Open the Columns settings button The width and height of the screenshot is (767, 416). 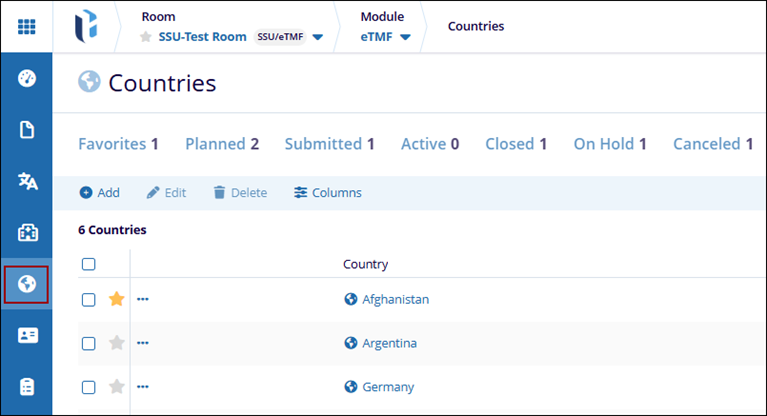point(328,192)
